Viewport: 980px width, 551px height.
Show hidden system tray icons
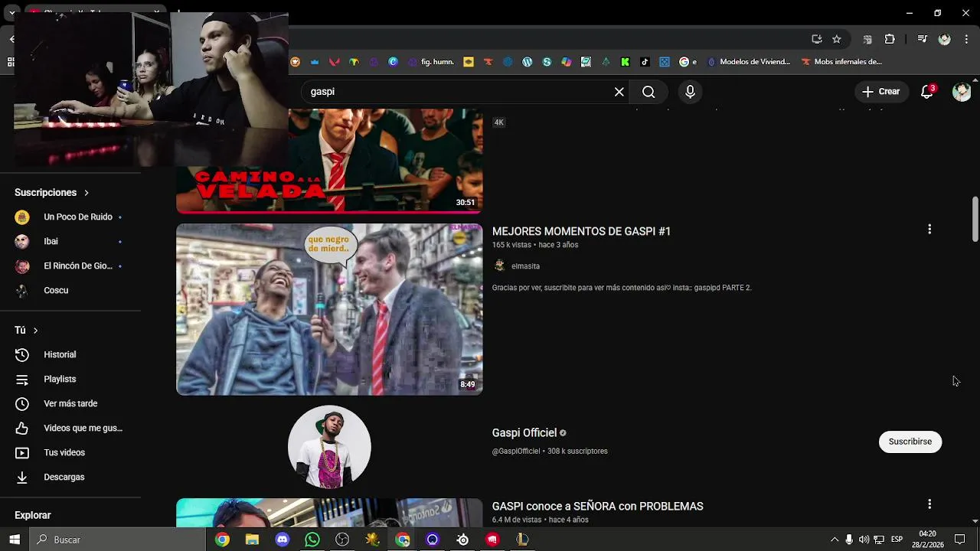(835, 540)
